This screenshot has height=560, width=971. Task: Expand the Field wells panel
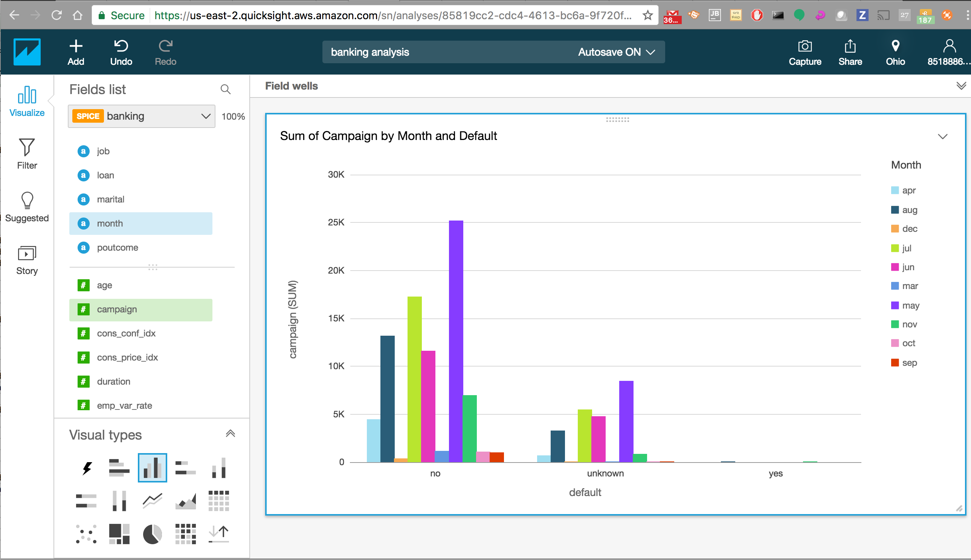961,86
